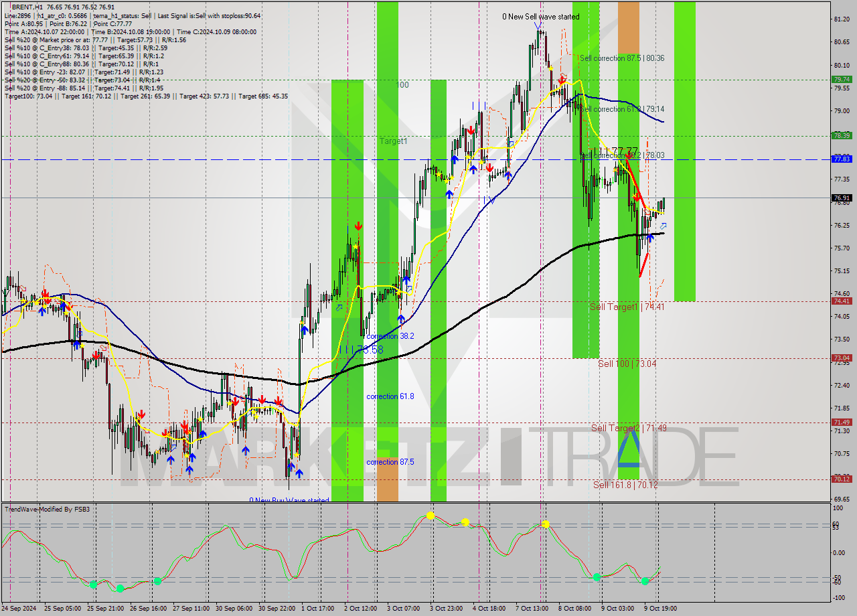Viewport: 857px width, 616px height.
Task: Click the green 'Target1' chart label
Action: point(393,141)
